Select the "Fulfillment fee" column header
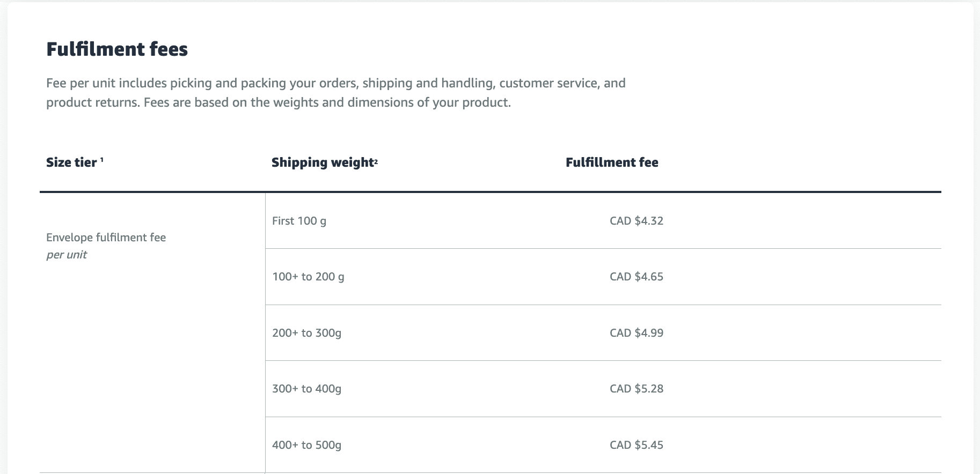The image size is (980, 474). coord(612,162)
